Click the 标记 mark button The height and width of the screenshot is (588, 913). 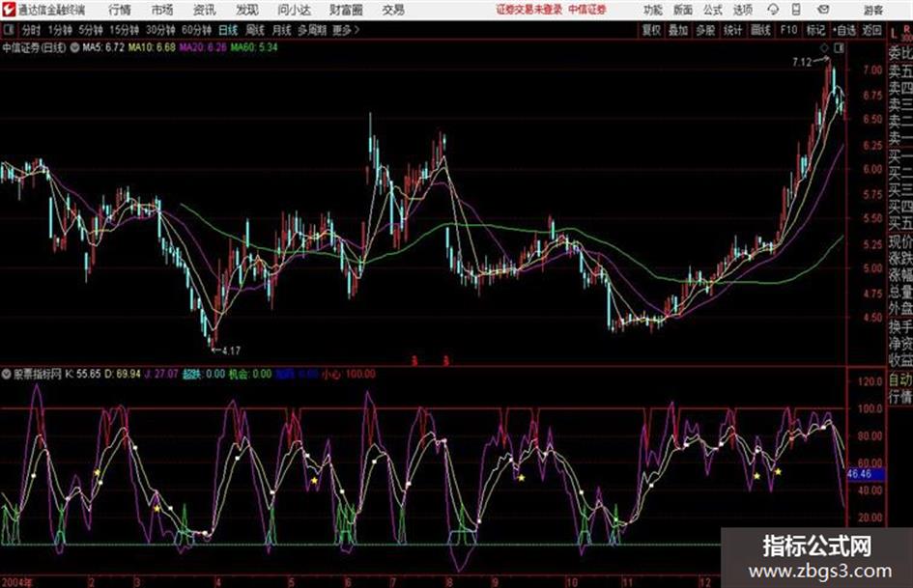815,30
